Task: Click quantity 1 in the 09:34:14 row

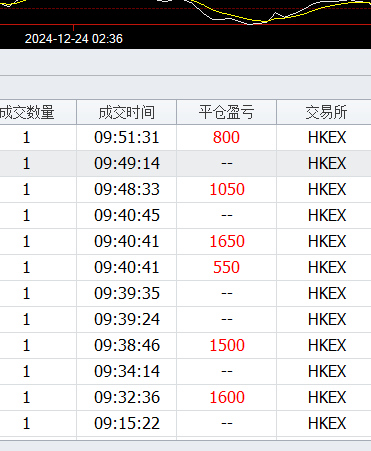Action: pyautogui.click(x=26, y=371)
